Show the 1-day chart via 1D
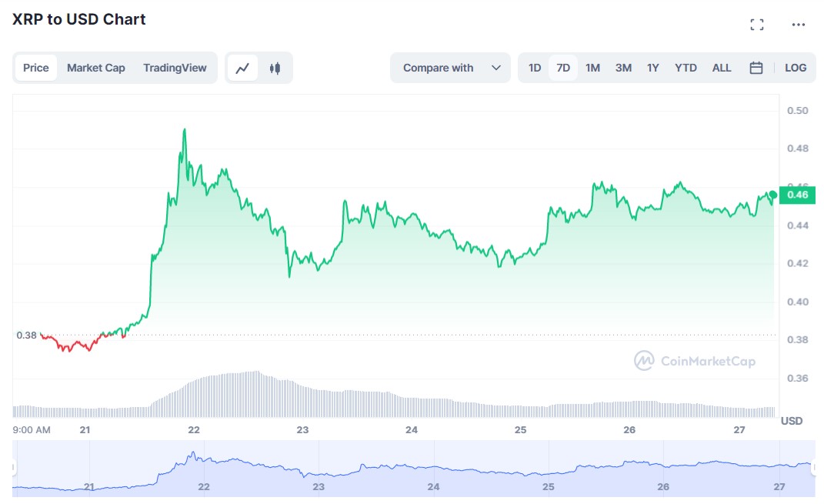The width and height of the screenshot is (824, 504). pyautogui.click(x=534, y=68)
